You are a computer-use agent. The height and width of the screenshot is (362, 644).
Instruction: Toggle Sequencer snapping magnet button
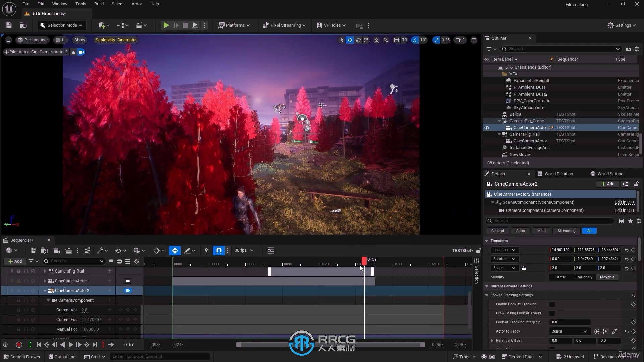219,251
